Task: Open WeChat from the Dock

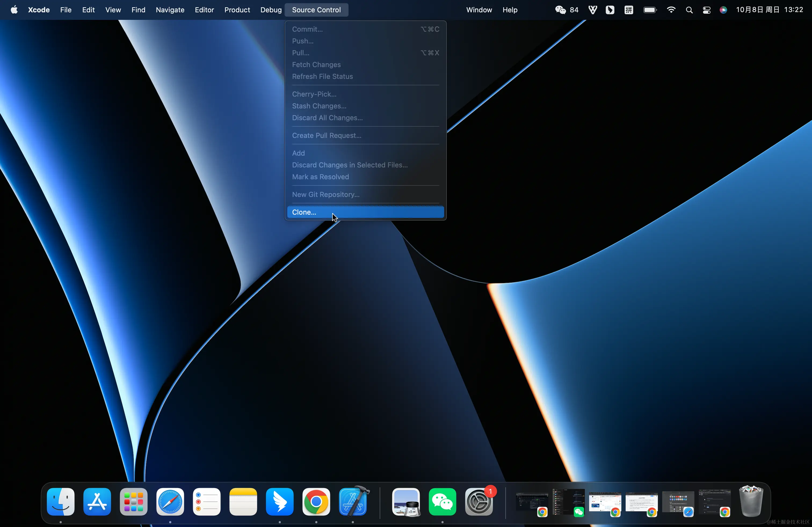Action: 443,502
